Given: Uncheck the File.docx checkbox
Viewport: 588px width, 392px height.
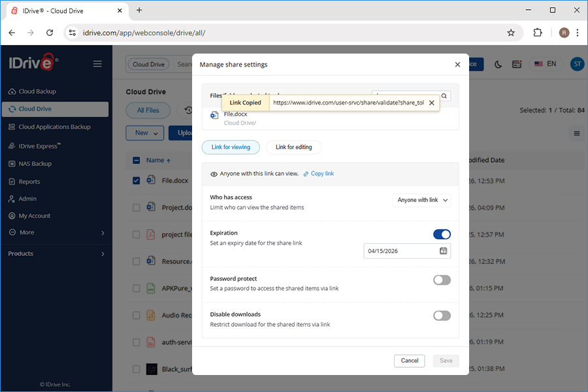Looking at the screenshot, I should coord(136,181).
